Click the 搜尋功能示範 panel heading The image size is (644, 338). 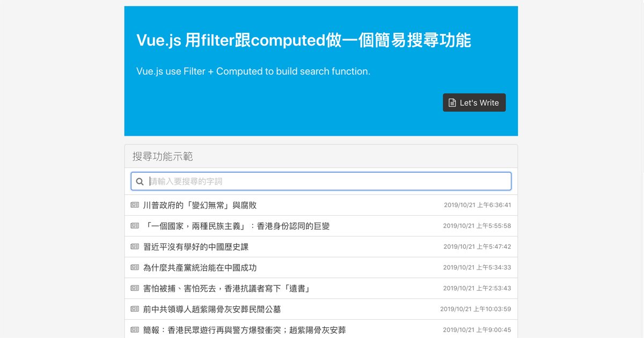pos(321,156)
